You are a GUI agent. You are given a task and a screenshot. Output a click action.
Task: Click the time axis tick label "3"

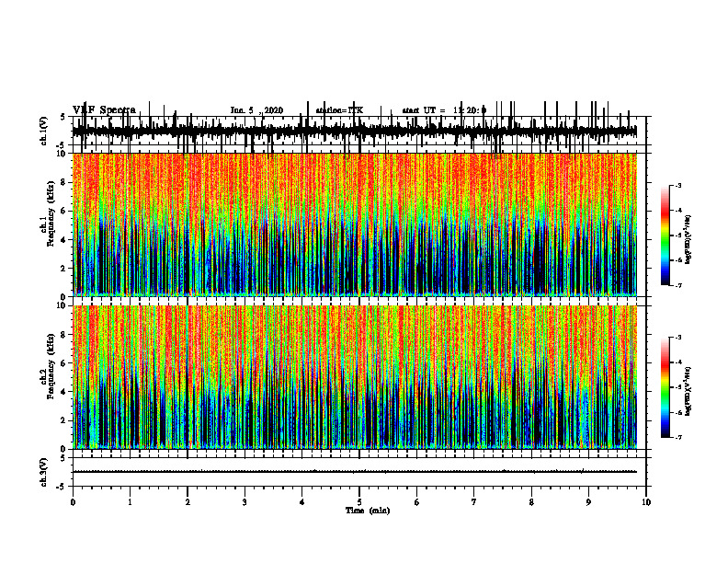point(245,502)
